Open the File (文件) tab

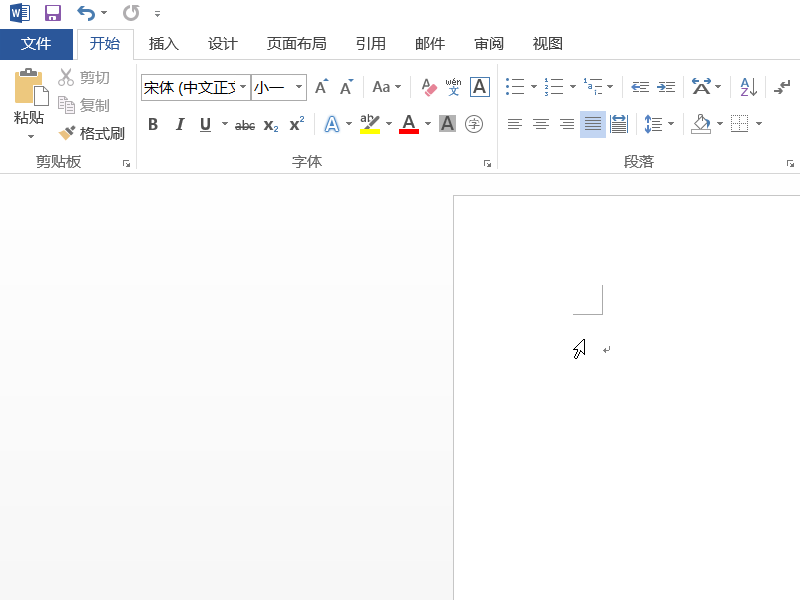[36, 44]
